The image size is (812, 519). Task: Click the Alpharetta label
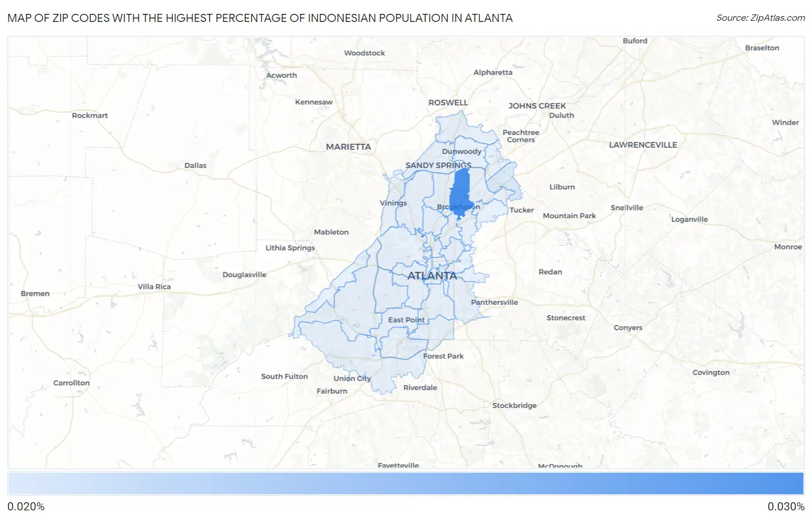[493, 72]
